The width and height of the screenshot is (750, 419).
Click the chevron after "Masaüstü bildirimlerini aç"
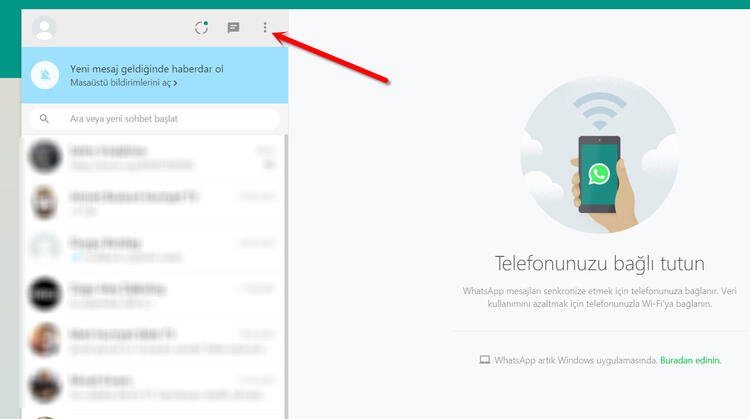coord(175,83)
